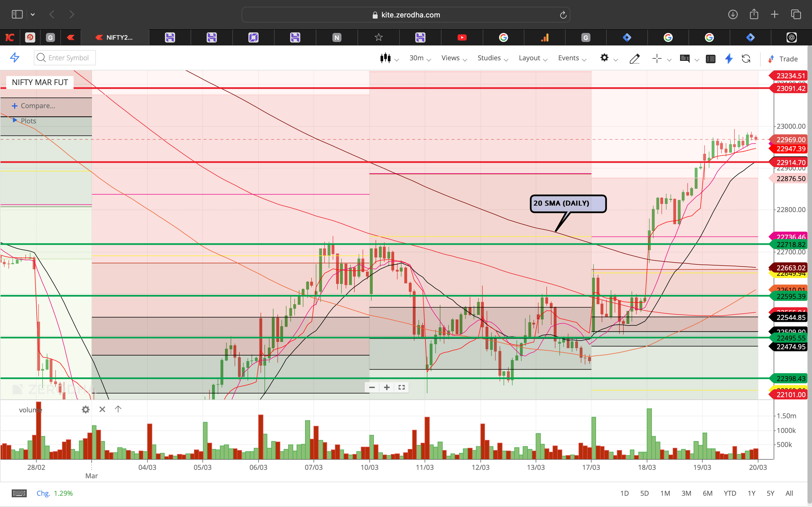Select the crosshair tool
Screen dimensions: 812x507
pyautogui.click(x=657, y=58)
